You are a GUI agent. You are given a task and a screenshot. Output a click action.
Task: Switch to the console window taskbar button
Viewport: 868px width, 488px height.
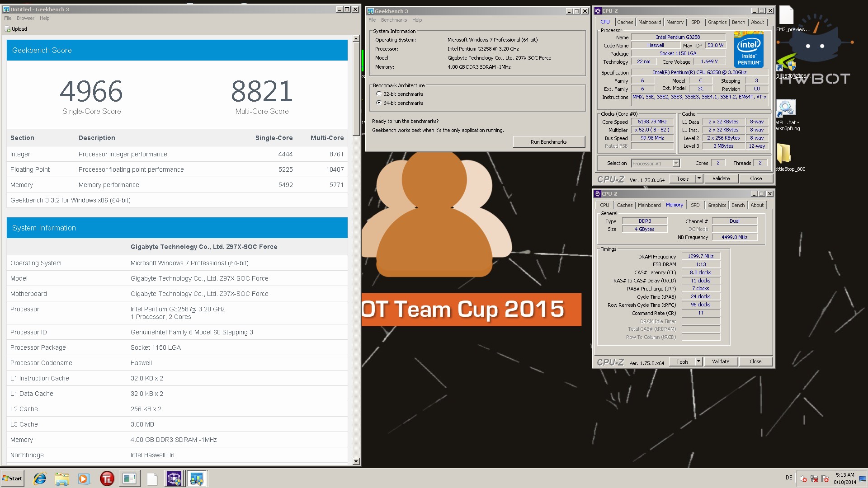129,479
